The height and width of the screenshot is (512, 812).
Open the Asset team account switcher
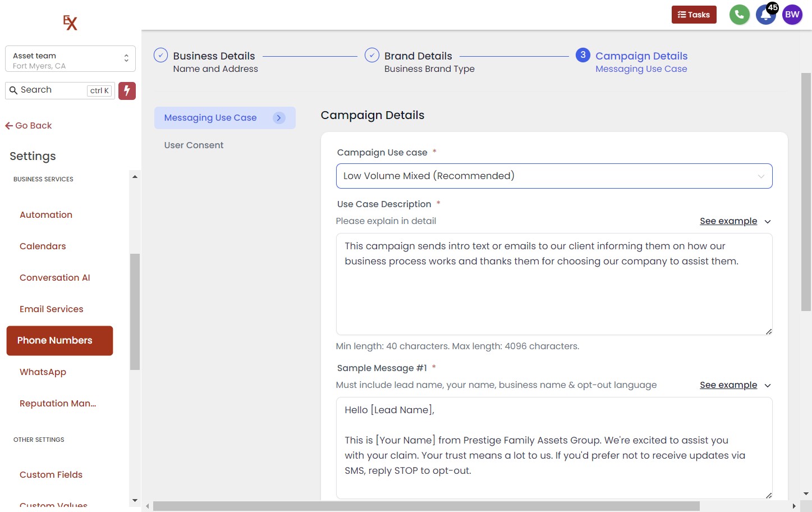tap(70, 59)
